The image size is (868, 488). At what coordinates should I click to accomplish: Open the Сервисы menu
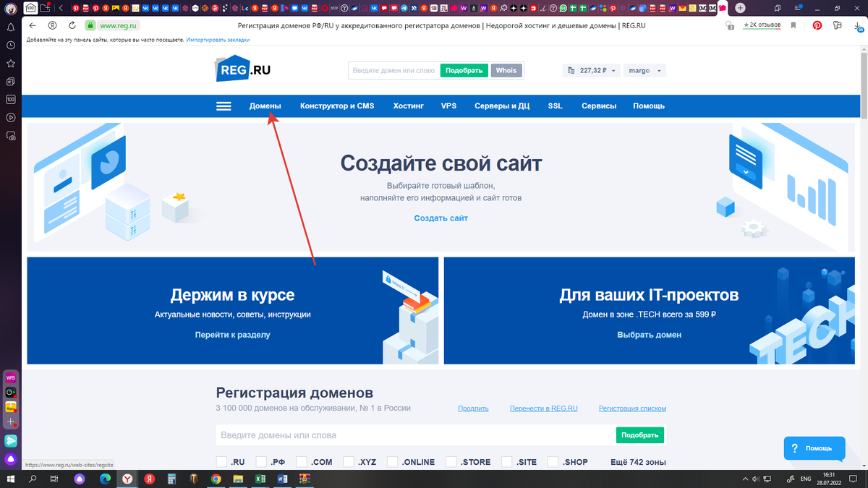point(599,106)
